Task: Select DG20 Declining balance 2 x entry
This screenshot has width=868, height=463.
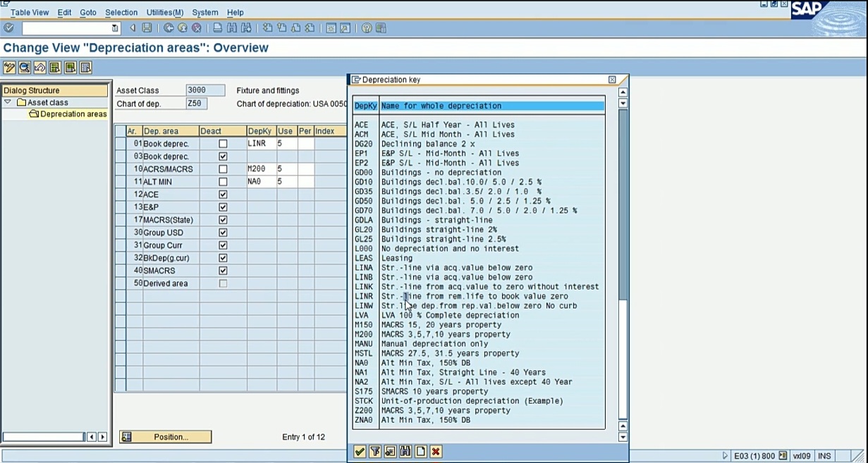Action: click(x=478, y=144)
